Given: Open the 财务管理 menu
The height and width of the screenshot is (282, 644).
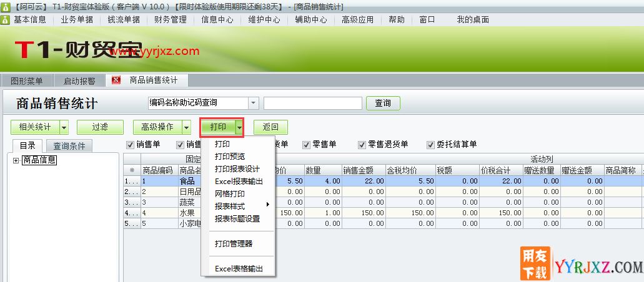Looking at the screenshot, I should pos(171,20).
